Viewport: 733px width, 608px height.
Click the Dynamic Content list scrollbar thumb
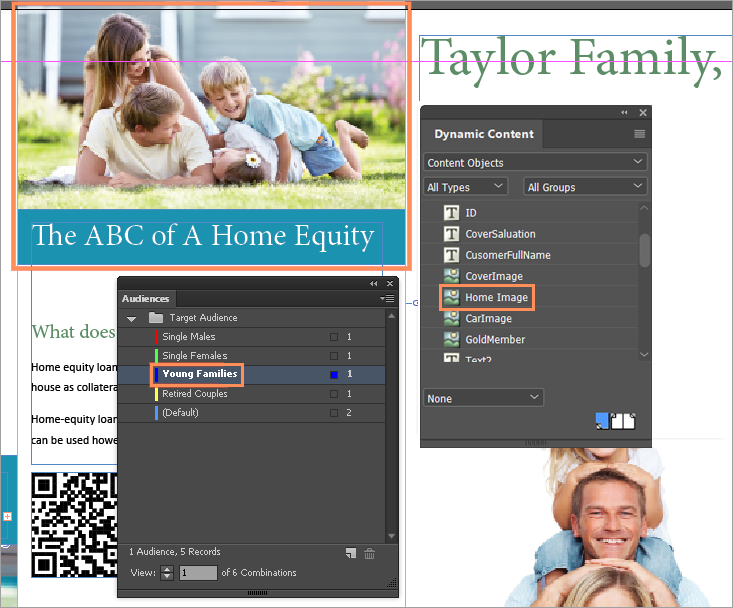[644, 250]
